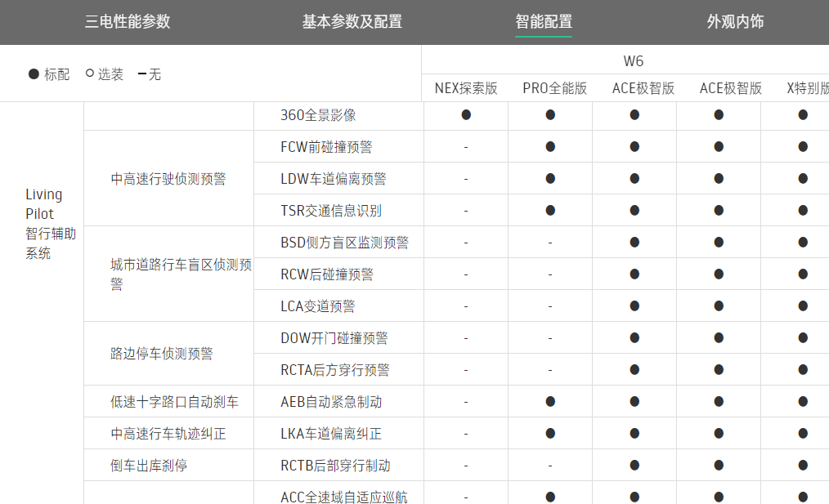Viewport: 829px width, 504px height.
Task: Click the NEX探索版 column header
Action: (x=466, y=88)
